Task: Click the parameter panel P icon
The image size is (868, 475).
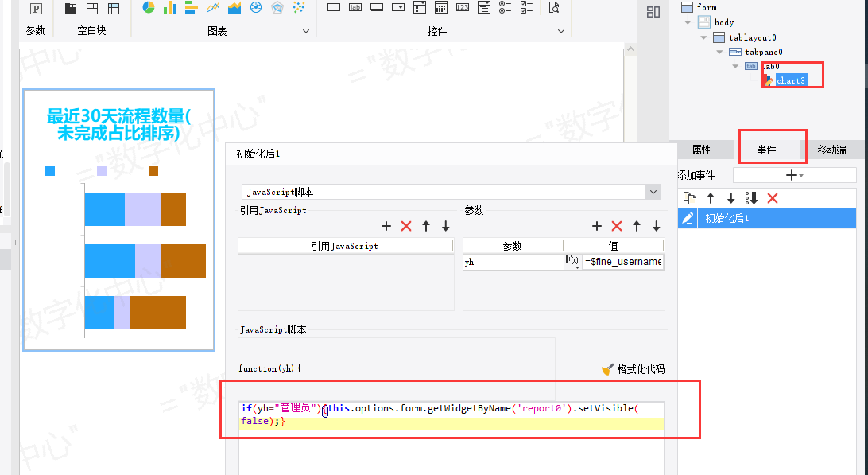Action: point(36,8)
